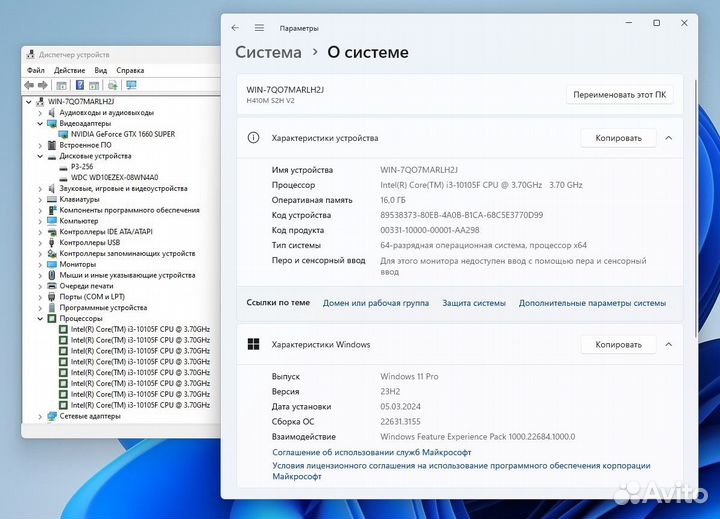Viewport: 720px width, 519px height.
Task: Select last Intel Core i3-10105F processor entry
Action: [140, 405]
